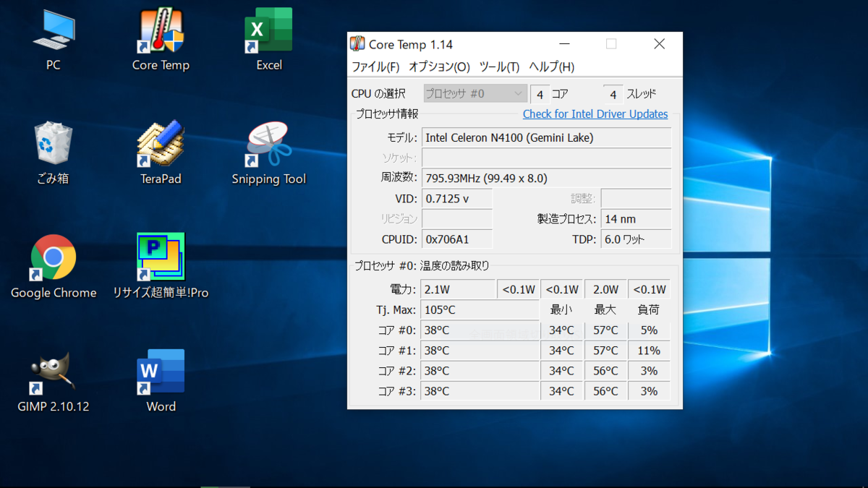The height and width of the screenshot is (488, 868).
Task: Click the 周波数 value 795.93MHz
Action: [x=546, y=179]
